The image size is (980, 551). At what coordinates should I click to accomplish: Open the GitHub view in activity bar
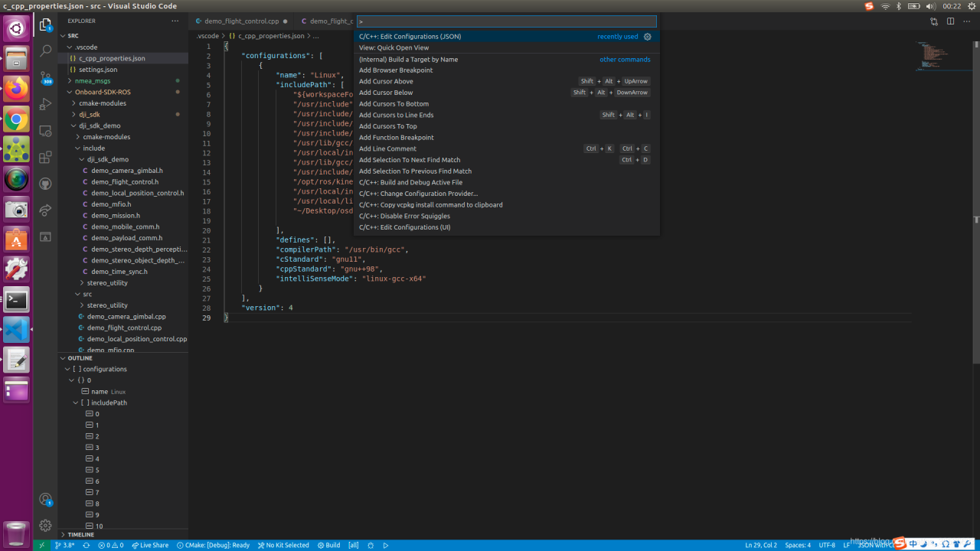pyautogui.click(x=45, y=184)
